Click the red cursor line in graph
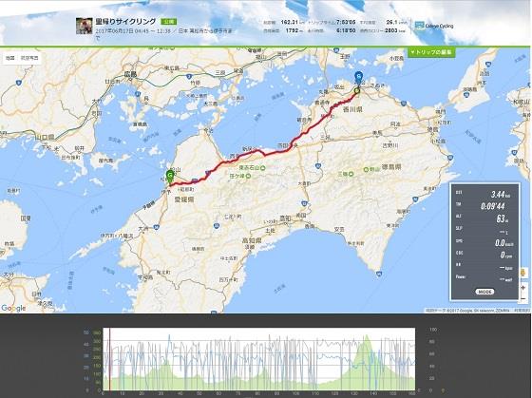The width and height of the screenshot is (532, 398). 109,359
